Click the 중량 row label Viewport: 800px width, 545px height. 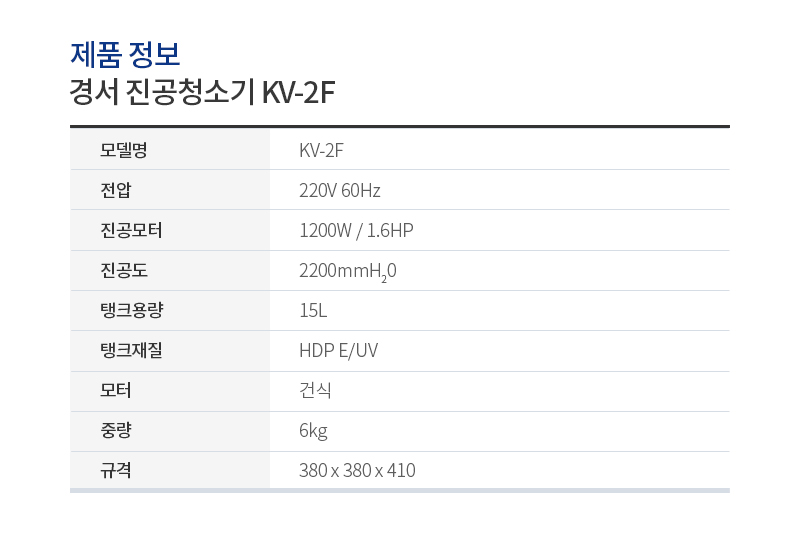[x=115, y=430]
